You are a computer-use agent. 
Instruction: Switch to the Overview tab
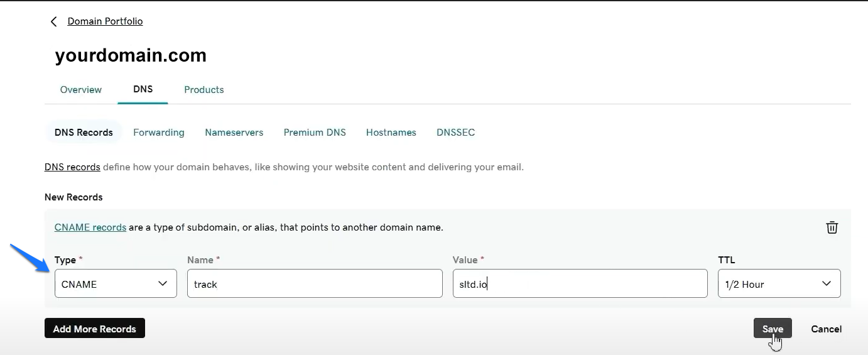[80, 90]
